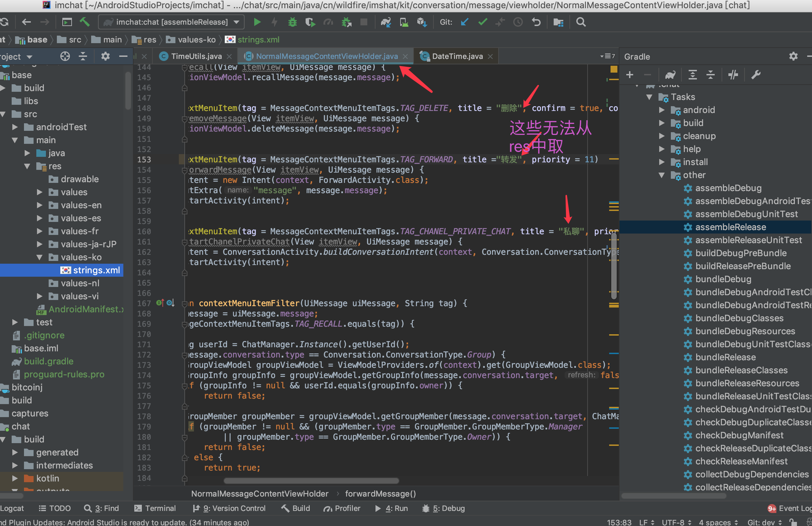Select assembleDebug in the Gradle task list
The image size is (812, 526).
[728, 188]
